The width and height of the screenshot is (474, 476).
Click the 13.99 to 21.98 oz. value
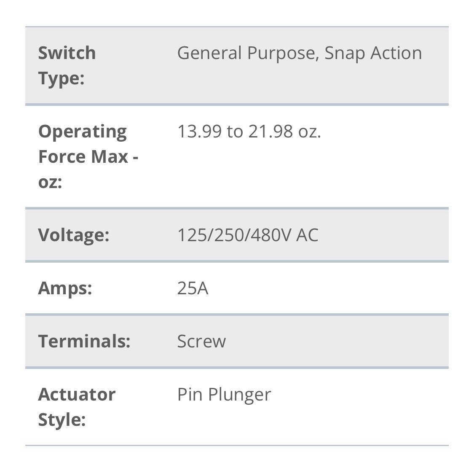(x=249, y=132)
